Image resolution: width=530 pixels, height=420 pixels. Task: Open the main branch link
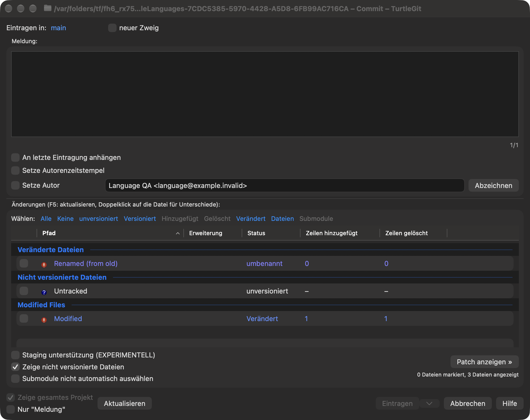59,28
